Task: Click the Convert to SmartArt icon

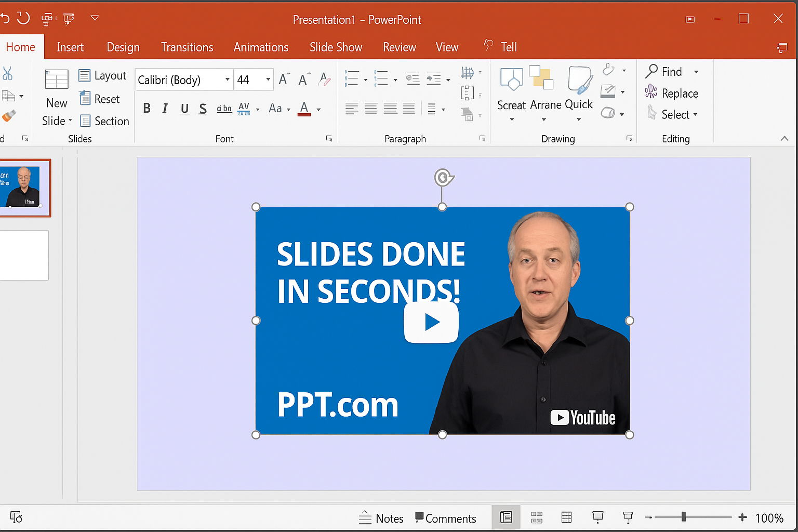Action: [x=467, y=114]
